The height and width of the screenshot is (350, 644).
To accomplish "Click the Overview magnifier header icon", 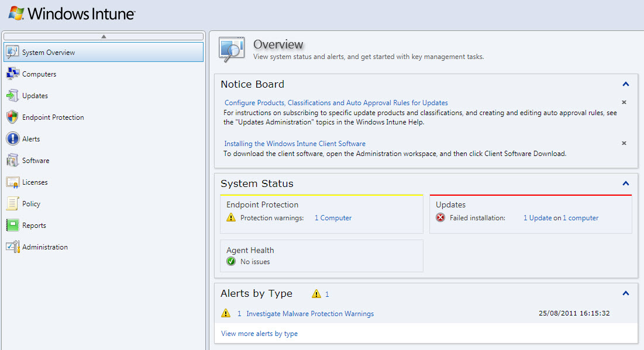I will [232, 49].
